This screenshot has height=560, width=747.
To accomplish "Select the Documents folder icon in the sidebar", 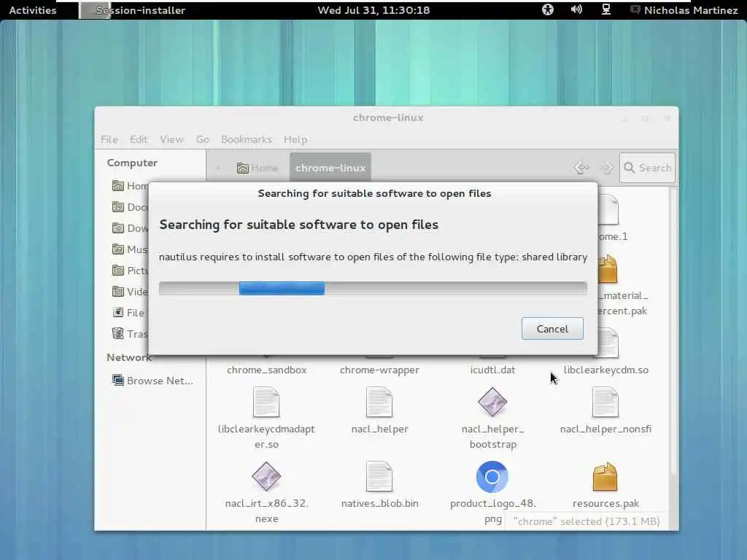I will point(118,206).
